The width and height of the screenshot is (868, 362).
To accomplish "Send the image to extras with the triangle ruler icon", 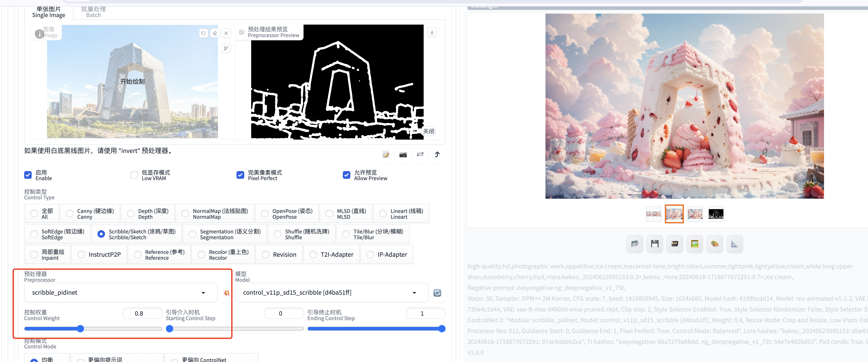I will 735,244.
